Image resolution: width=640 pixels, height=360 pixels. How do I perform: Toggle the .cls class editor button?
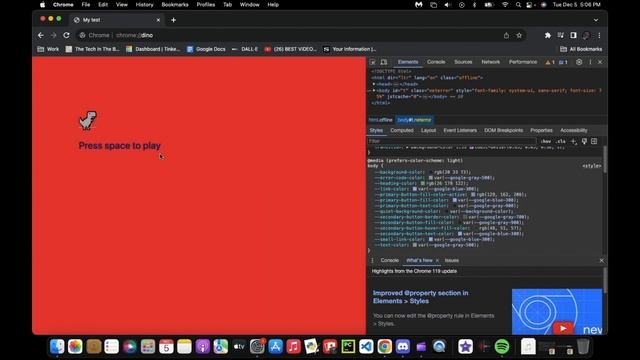pos(560,141)
